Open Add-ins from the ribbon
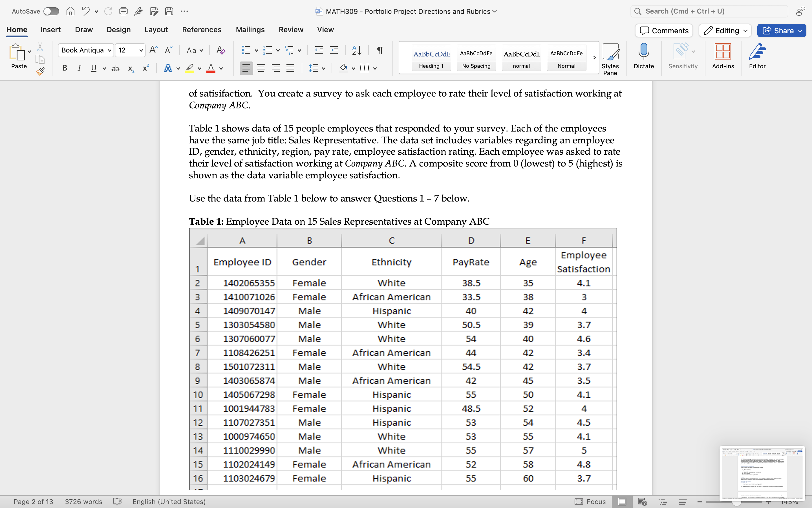The width and height of the screenshot is (812, 508). click(x=723, y=56)
